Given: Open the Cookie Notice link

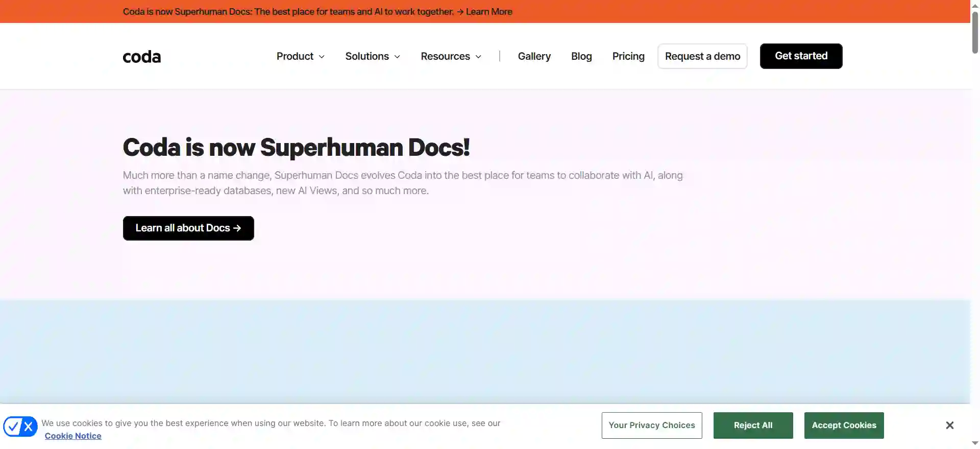Looking at the screenshot, I should [x=73, y=436].
